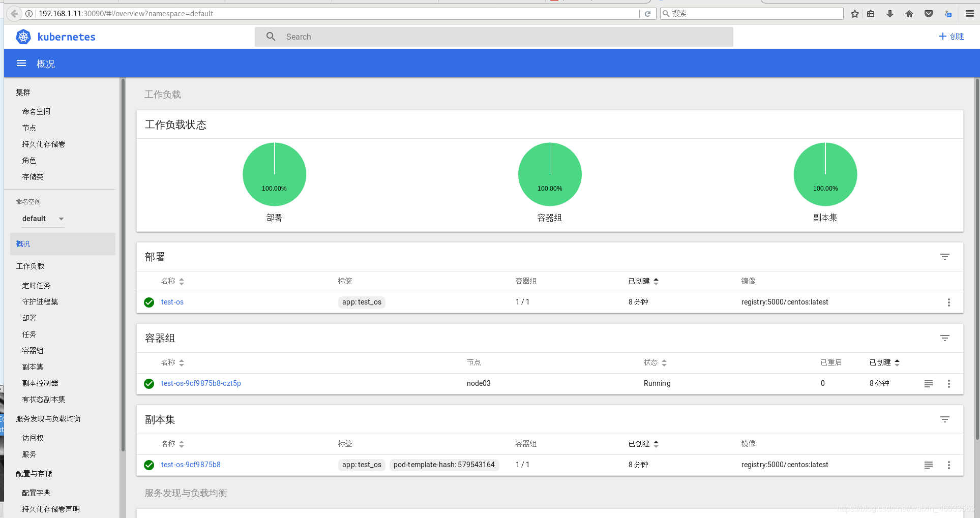Open filter icon for 副本集 card
This screenshot has width=980, height=518.
tap(945, 419)
